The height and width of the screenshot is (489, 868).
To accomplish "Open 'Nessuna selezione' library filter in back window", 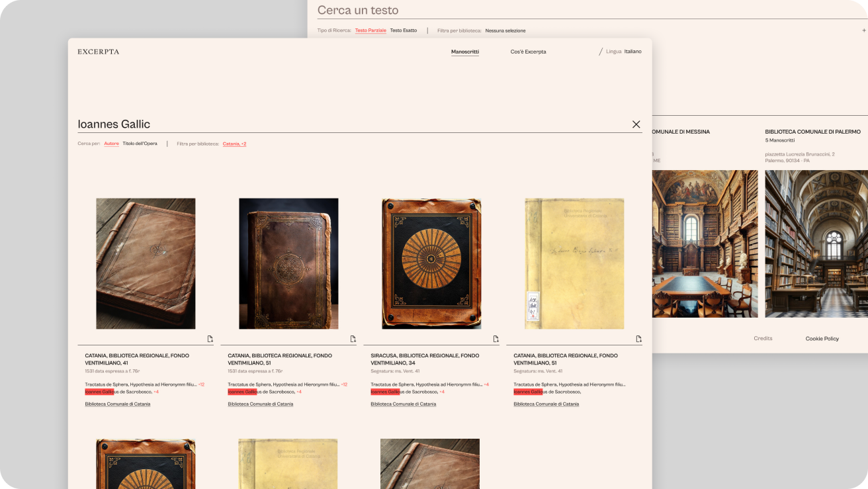I will point(505,30).
